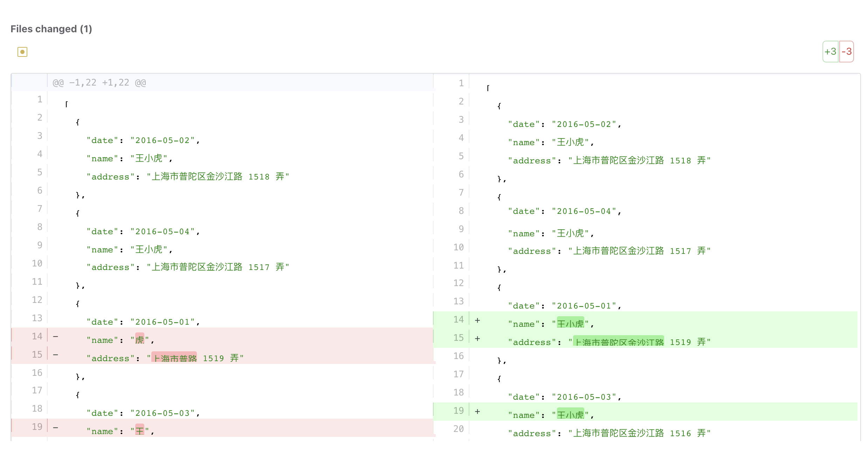Screen dimensions: 868x453
Task: Click right-side line number 20
Action: [x=458, y=429]
